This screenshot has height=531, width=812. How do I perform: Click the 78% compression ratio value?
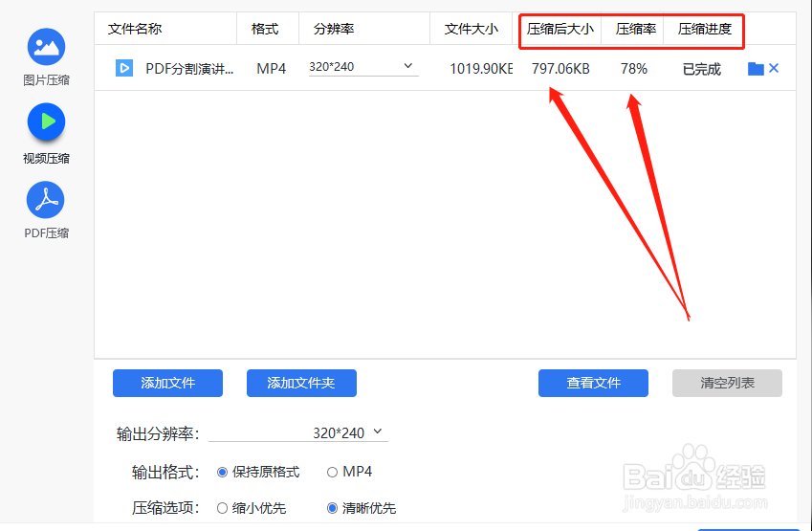pyautogui.click(x=634, y=68)
